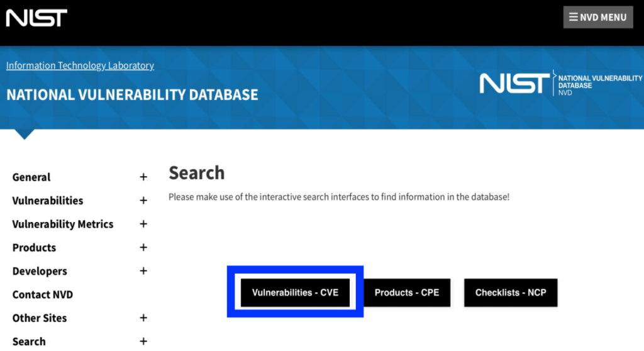Expand the Developers section plus icon

click(143, 271)
